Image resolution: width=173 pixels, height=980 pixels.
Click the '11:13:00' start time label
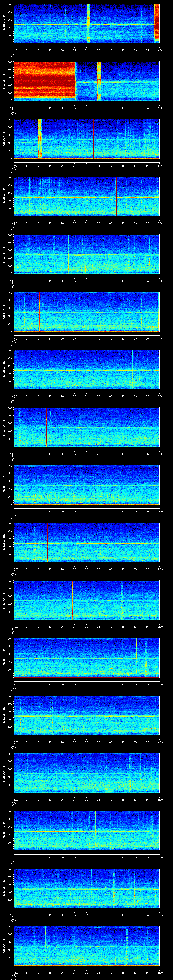pyautogui.click(x=14, y=742)
